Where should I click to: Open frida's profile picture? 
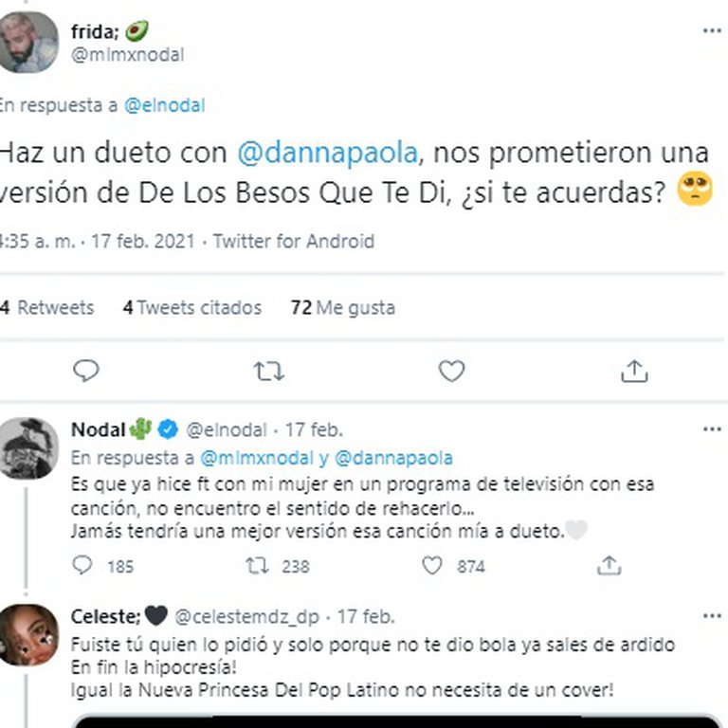pos(27,43)
